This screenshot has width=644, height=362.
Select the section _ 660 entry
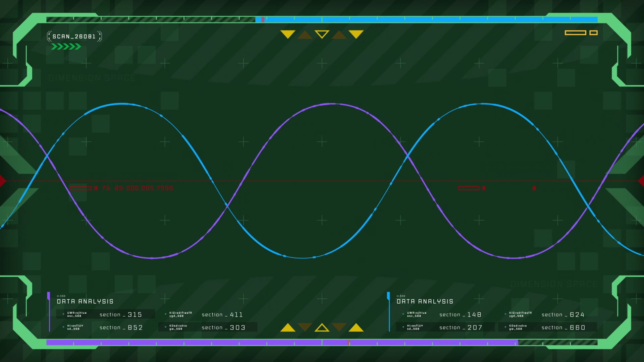click(563, 327)
